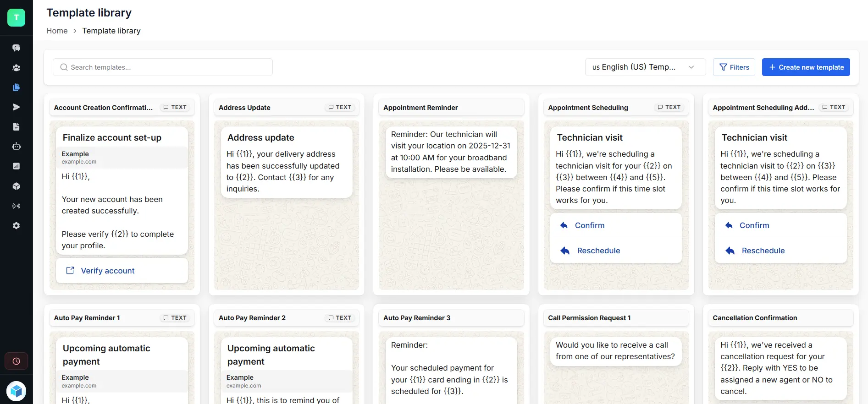
Task: Open the chat conversations sidebar icon
Action: pos(16,48)
